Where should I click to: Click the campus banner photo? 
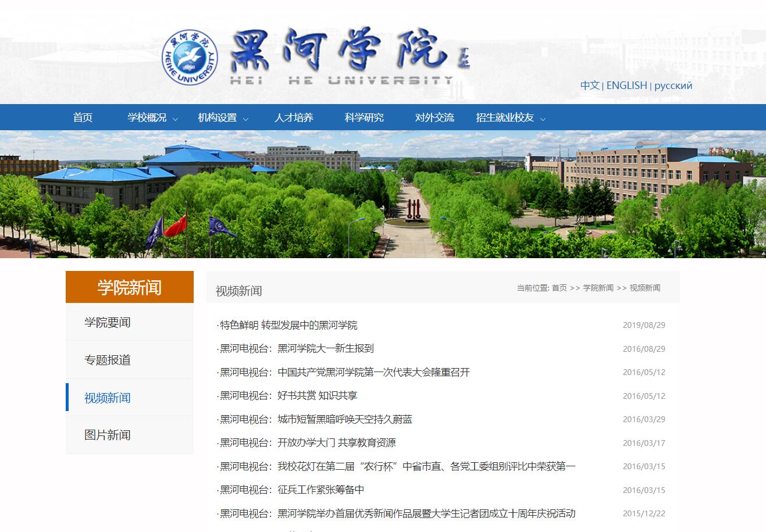(x=383, y=194)
